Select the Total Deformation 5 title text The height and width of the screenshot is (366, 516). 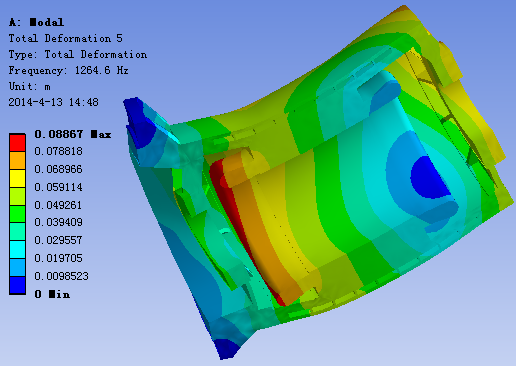tap(66, 38)
